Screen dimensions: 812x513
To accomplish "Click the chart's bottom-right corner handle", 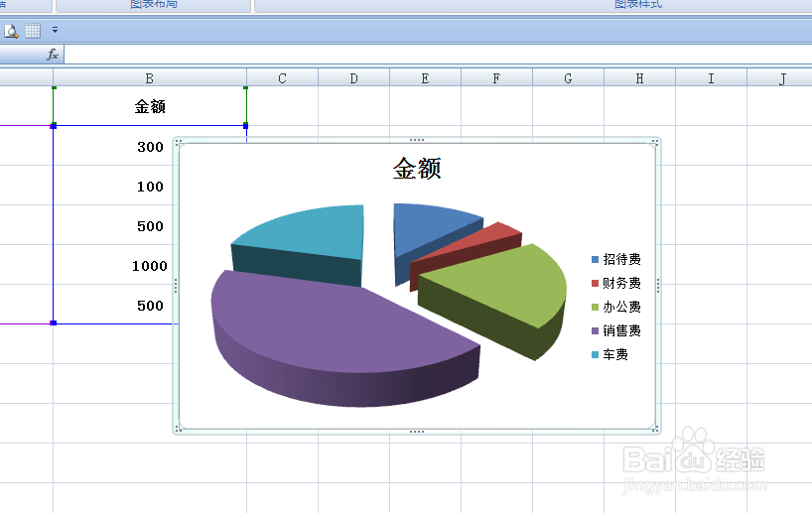I will coord(655,429).
